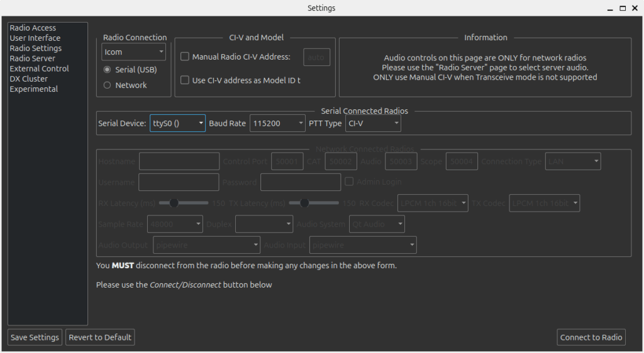Open the Serial Device ttyS0 dropdown
This screenshot has height=353, width=644.
pyautogui.click(x=177, y=123)
